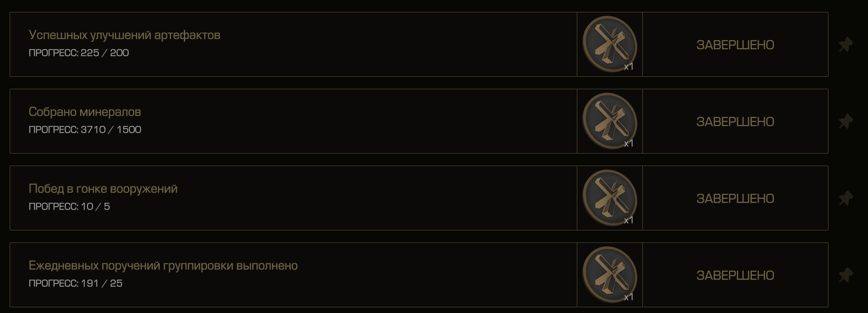This screenshot has width=868, height=313.
Task: Pin the 'Побед в гонке вооружений' achievement
Action: click(845, 198)
